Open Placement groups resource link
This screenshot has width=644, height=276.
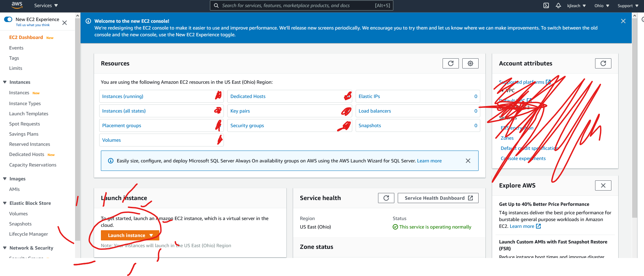click(x=122, y=125)
